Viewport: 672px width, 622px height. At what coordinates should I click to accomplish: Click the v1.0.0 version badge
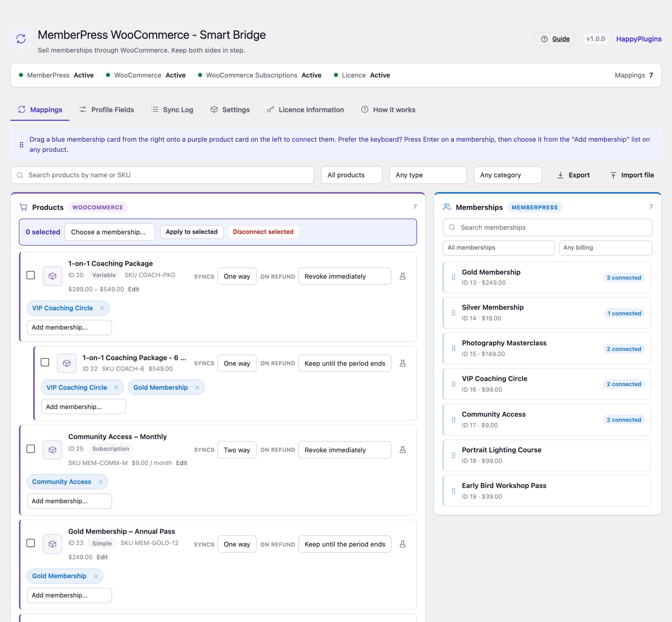(596, 39)
